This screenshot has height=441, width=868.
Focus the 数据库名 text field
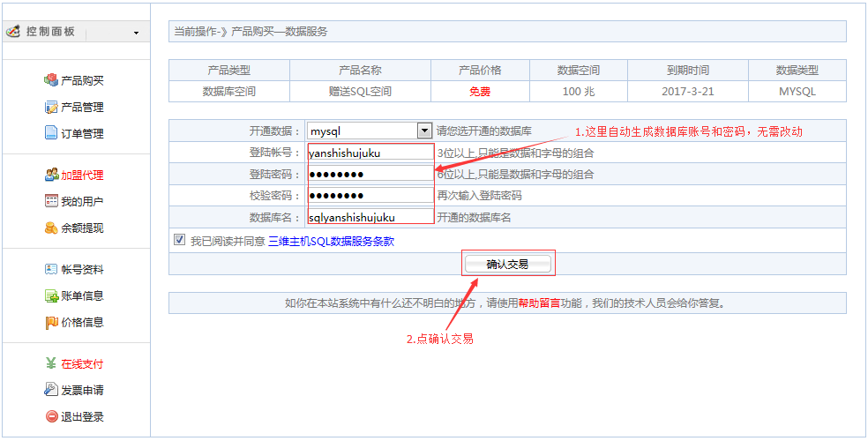tap(370, 217)
